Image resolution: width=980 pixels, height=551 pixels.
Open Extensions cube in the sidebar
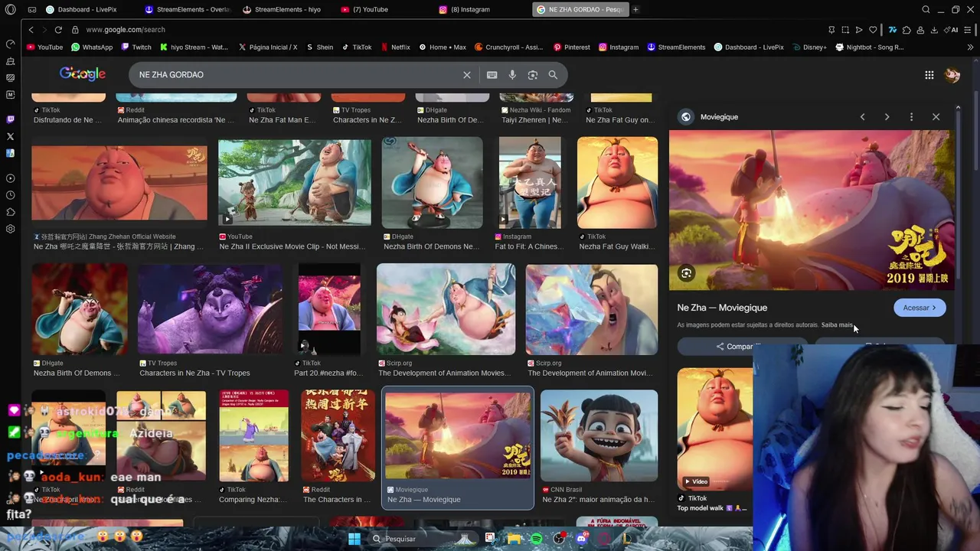tap(10, 212)
